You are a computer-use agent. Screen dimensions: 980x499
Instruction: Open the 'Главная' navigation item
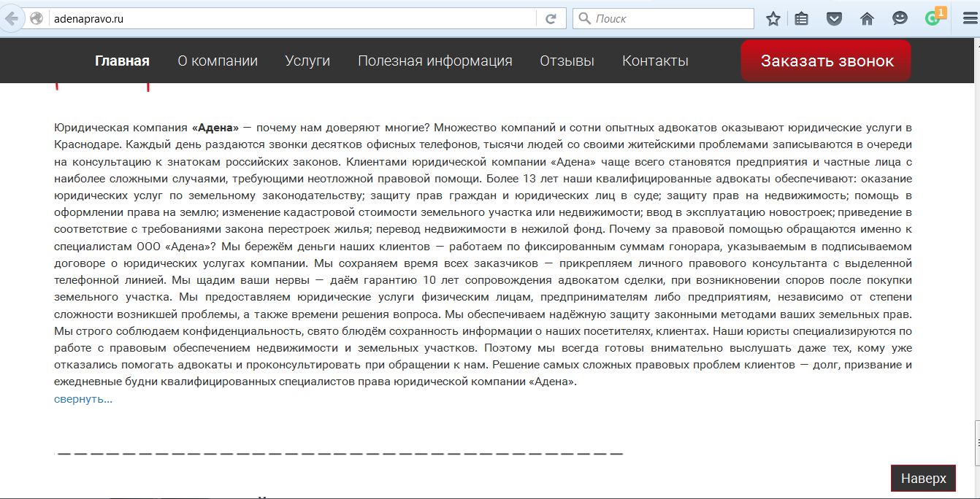click(x=122, y=61)
